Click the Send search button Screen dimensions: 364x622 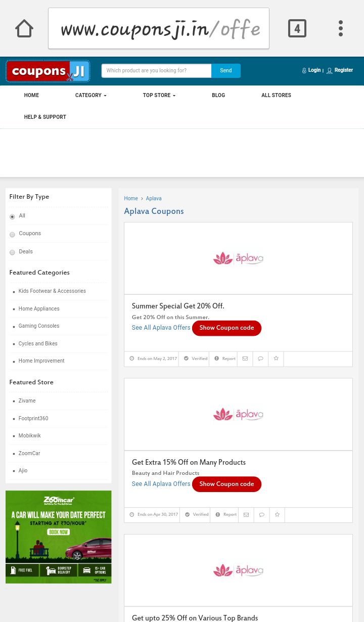pyautogui.click(x=226, y=71)
